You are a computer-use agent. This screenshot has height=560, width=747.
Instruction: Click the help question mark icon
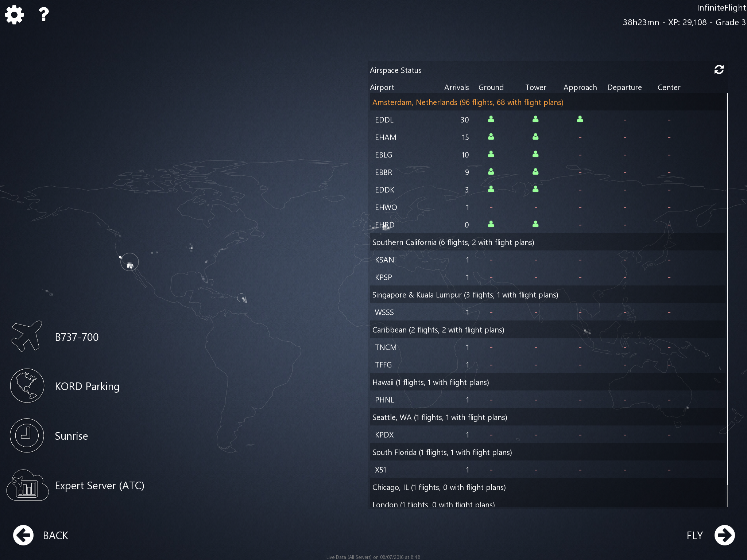point(44,15)
